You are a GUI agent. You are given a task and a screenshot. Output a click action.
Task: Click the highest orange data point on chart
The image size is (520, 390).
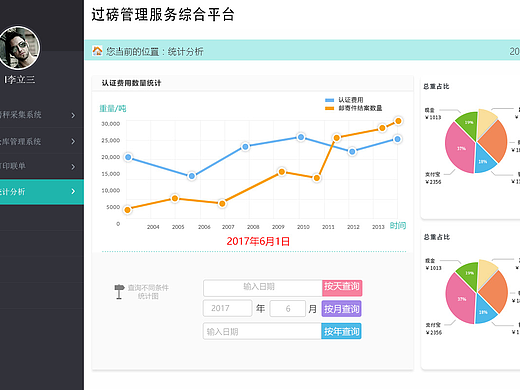pyautogui.click(x=398, y=121)
